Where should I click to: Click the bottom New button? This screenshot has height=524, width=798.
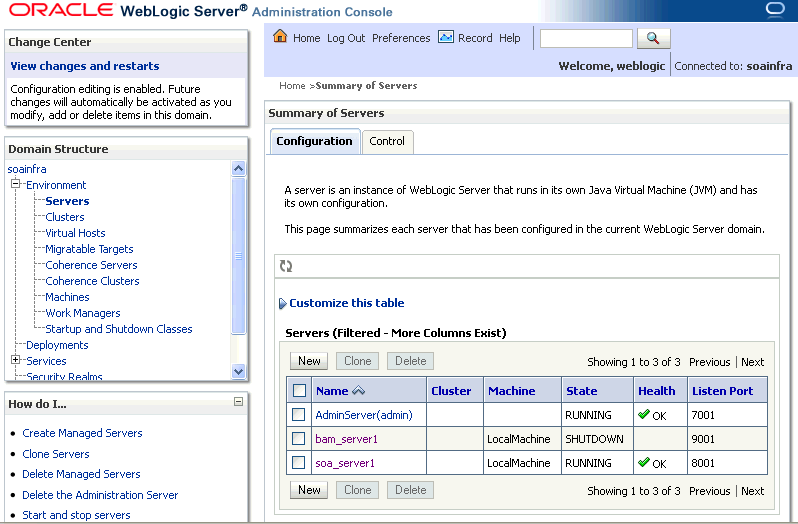[309, 490]
